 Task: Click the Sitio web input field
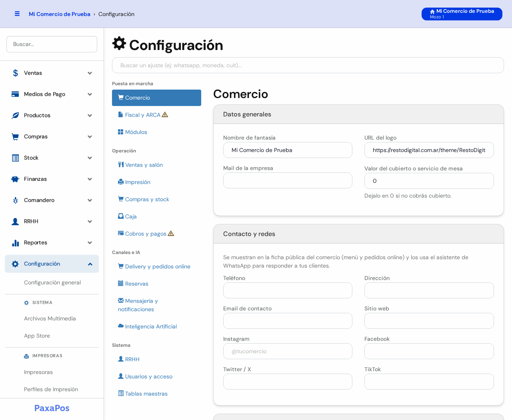coord(429,321)
